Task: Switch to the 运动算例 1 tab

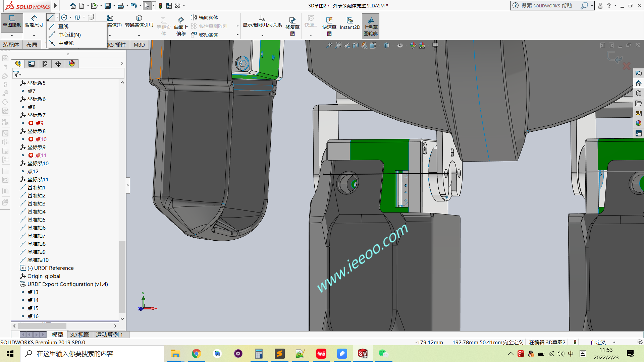Action: tap(109, 335)
